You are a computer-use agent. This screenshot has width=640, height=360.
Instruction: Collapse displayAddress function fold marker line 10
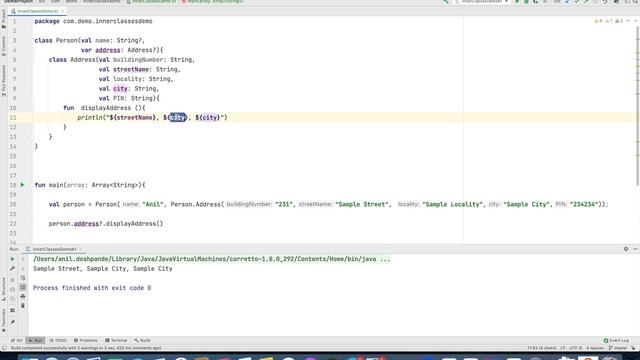(x=32, y=108)
